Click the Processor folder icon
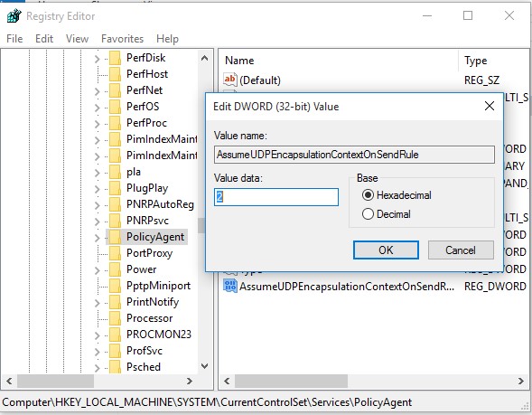Screen dimensions: 532x415 [x=115, y=318]
